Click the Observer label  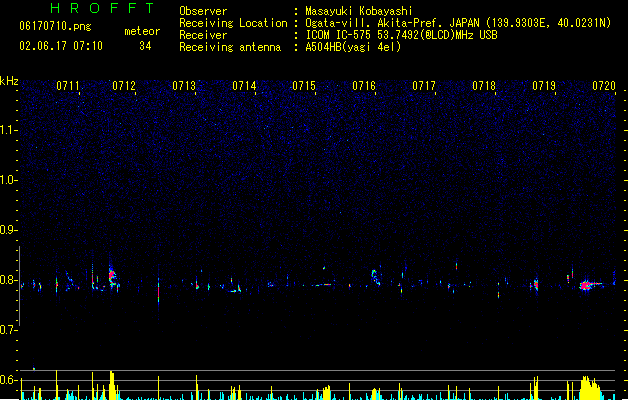[203, 11]
